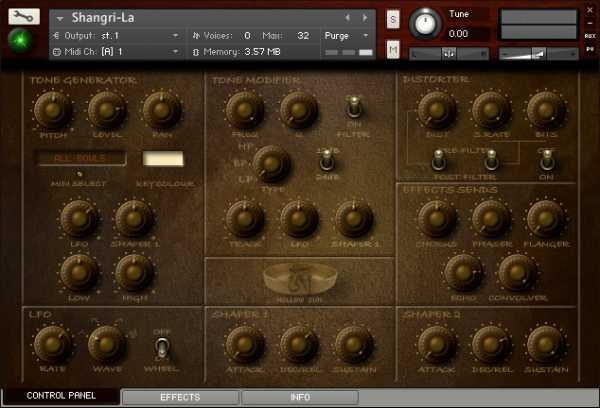Click the Max voices value 32

point(303,36)
